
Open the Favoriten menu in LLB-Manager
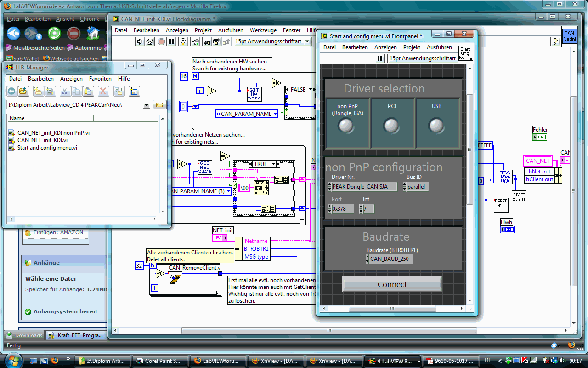tap(100, 79)
